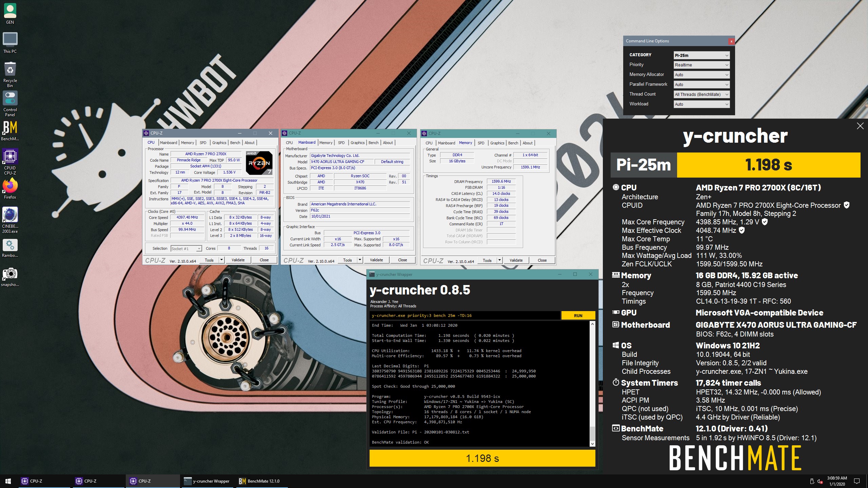Click Tools button in CPU-Z Memory window

point(487,260)
